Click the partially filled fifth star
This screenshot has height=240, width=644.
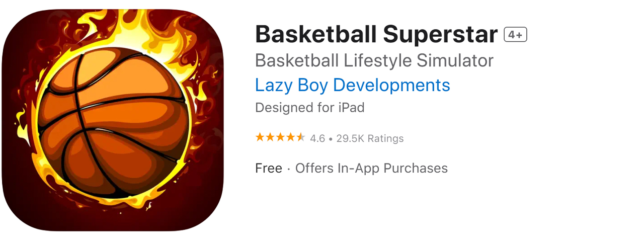(300, 137)
